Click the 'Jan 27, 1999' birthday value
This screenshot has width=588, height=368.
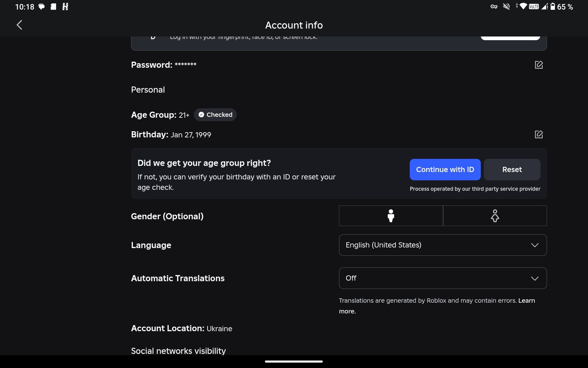(x=191, y=135)
